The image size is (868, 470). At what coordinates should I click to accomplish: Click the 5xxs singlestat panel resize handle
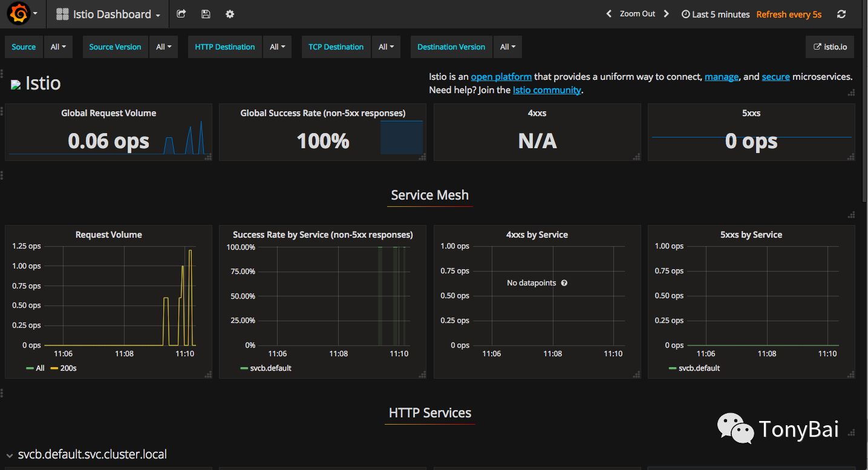coord(851,157)
